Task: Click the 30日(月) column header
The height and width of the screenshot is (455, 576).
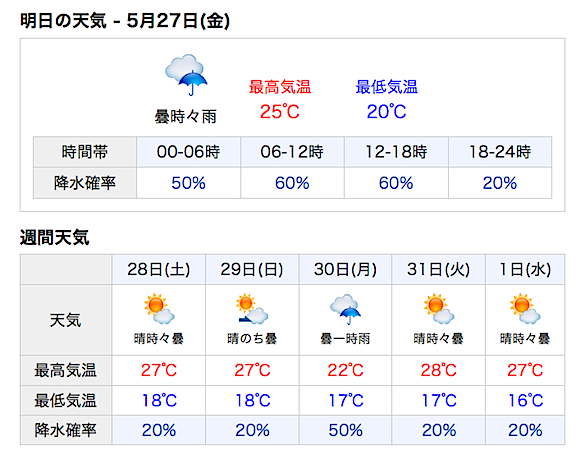Action: tap(345, 269)
